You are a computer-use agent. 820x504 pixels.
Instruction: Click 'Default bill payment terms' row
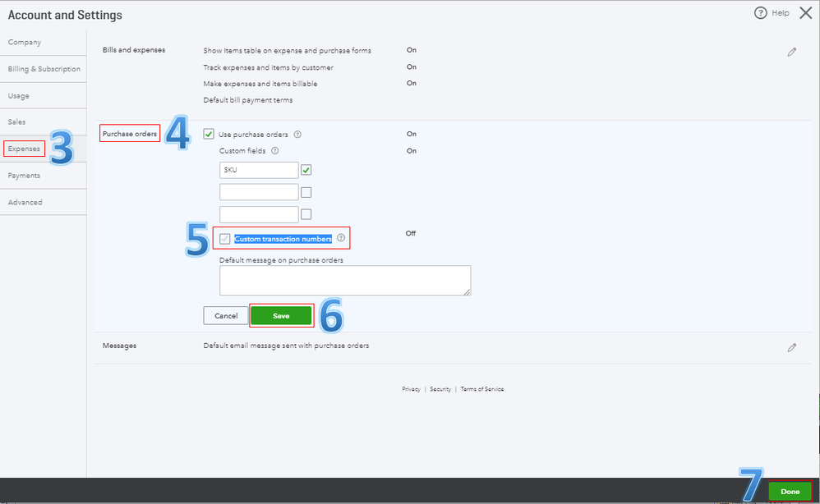pyautogui.click(x=248, y=100)
